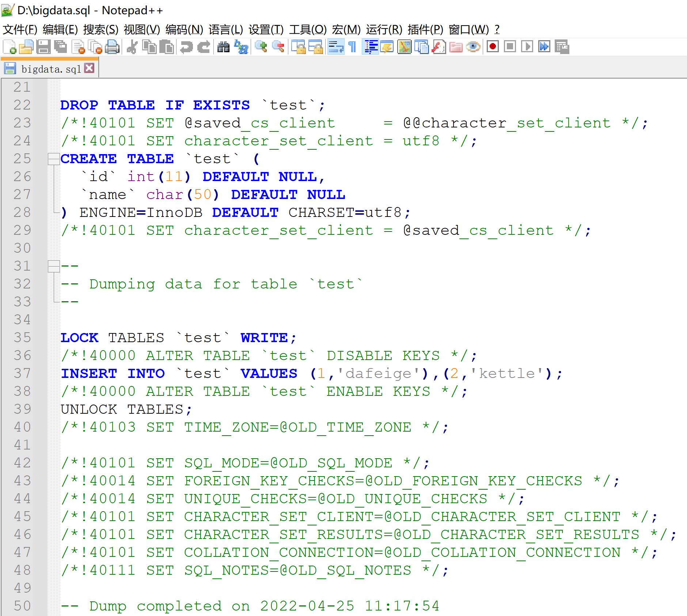Open the Document Map icon
The height and width of the screenshot is (616, 687).
click(x=404, y=47)
